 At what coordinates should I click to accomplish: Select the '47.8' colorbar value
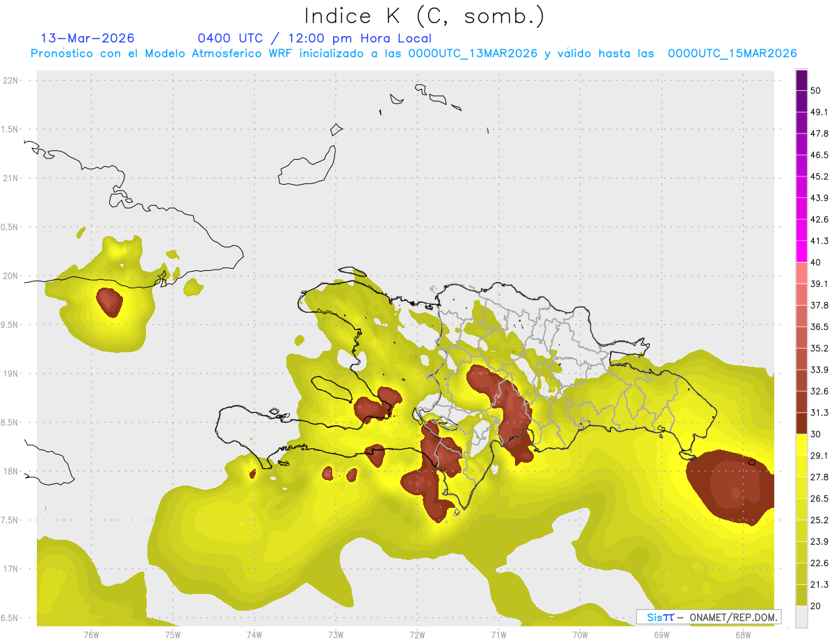(x=819, y=133)
